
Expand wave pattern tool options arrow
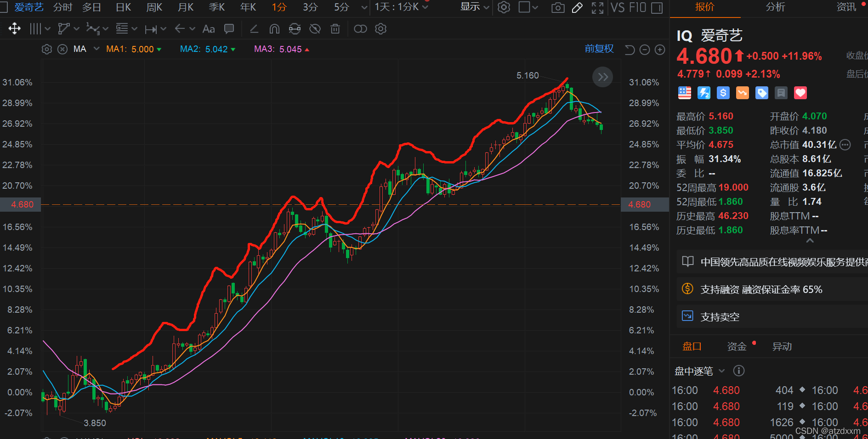coord(106,29)
